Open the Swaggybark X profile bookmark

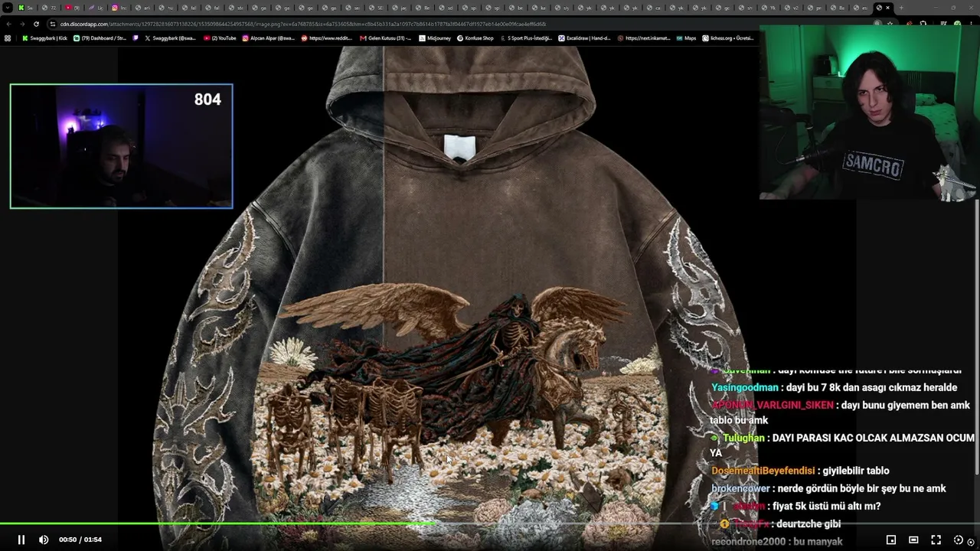[x=170, y=38]
